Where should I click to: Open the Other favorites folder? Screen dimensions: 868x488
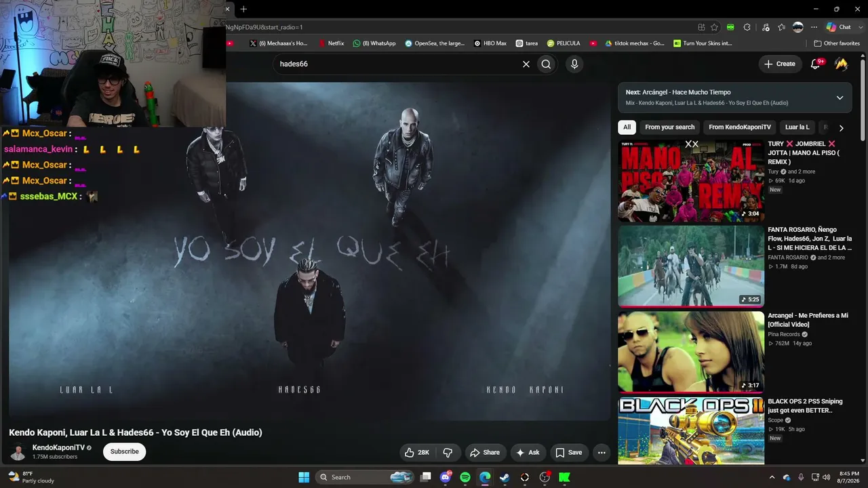click(x=837, y=43)
